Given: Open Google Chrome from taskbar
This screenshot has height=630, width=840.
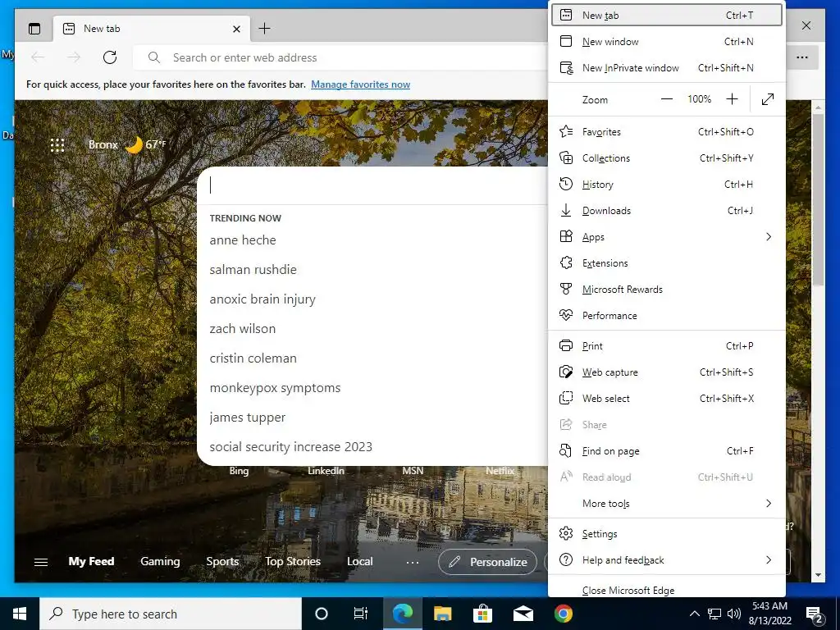Looking at the screenshot, I should [x=563, y=614].
